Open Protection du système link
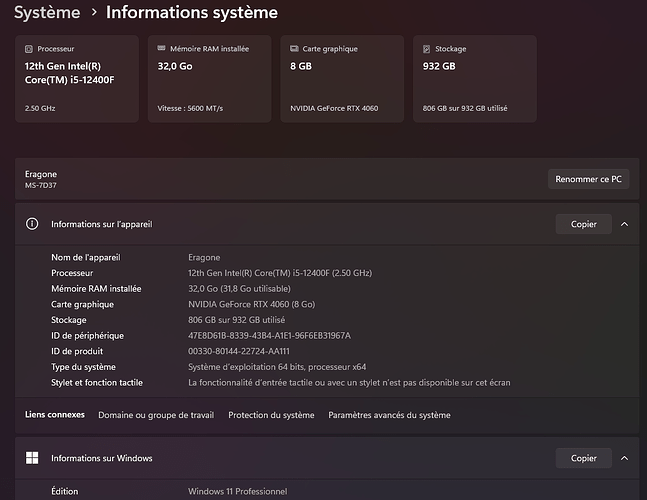647x500 pixels. coord(271,415)
